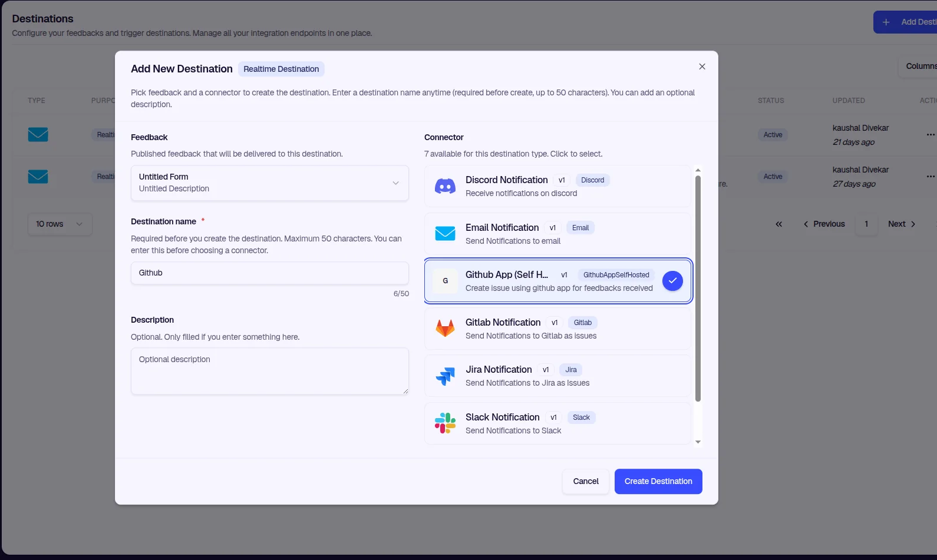Click the plus icon on Add Destination button
The image size is (937, 560).
(886, 22)
